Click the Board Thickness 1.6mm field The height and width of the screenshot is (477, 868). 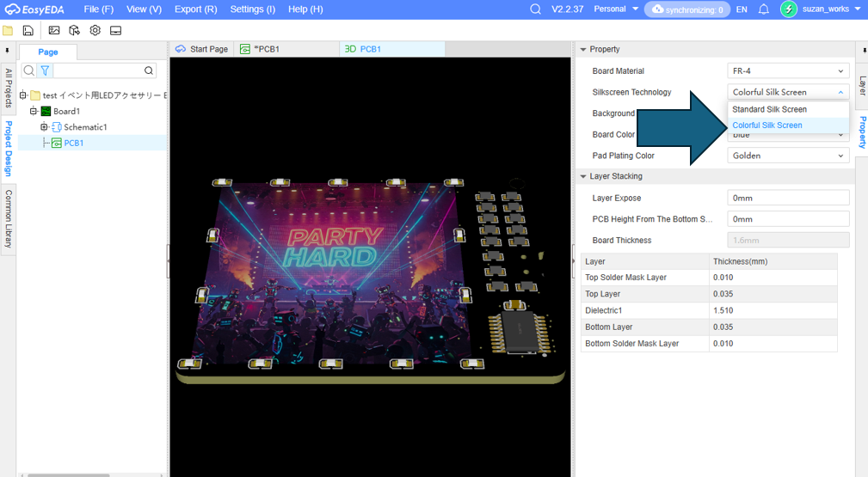click(788, 240)
